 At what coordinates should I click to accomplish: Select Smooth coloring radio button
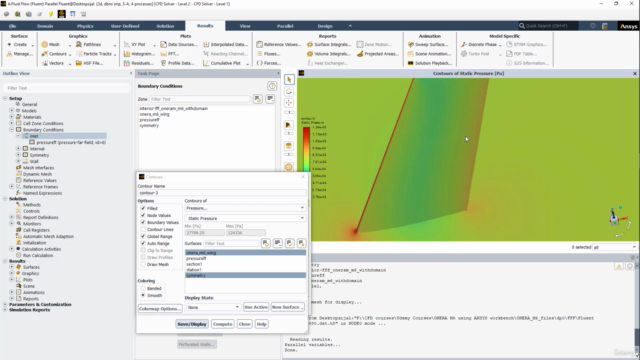tap(143, 295)
